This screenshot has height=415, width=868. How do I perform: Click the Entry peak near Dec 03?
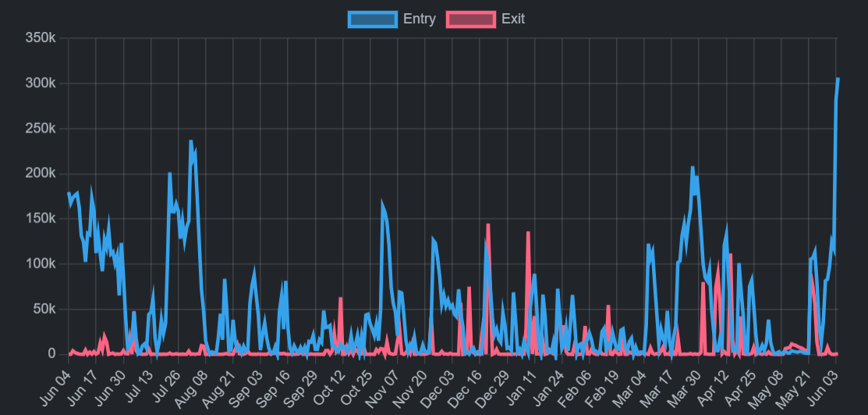(x=433, y=238)
